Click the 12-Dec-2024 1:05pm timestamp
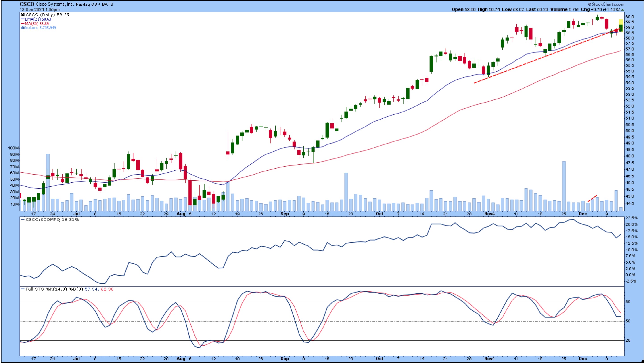The image size is (644, 363). pyautogui.click(x=40, y=10)
